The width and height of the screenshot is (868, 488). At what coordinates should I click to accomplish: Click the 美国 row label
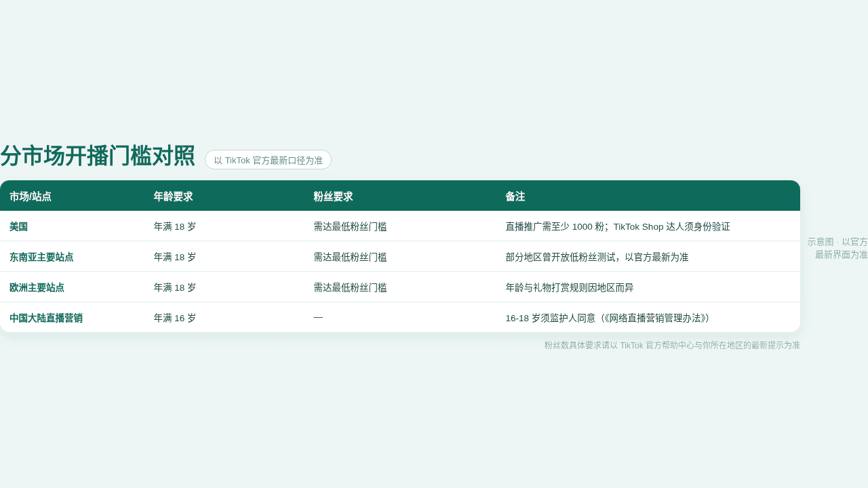[18, 226]
